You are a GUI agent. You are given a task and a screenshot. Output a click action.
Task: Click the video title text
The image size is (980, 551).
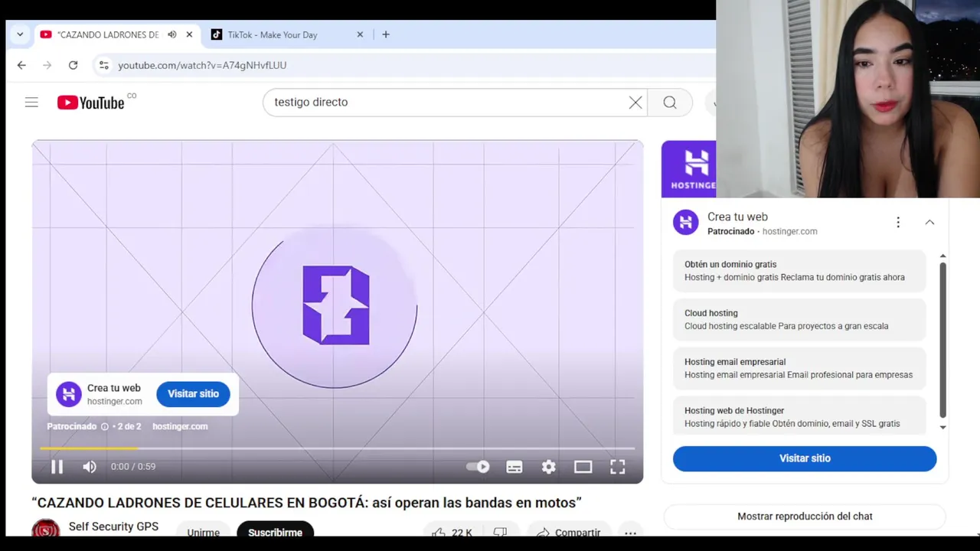pos(306,503)
